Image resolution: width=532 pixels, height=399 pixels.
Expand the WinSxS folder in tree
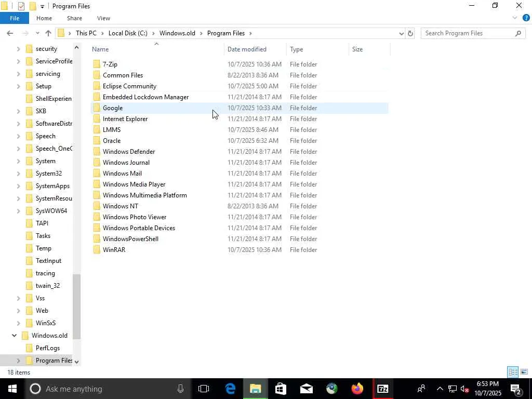pos(18,323)
